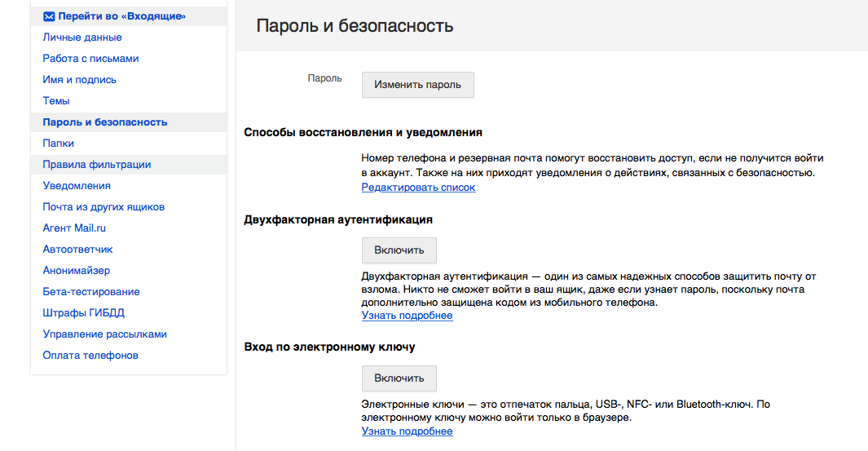Select «Автоответчик» in the sidebar
Image resolution: width=868 pixels, height=451 pixels.
tap(77, 250)
